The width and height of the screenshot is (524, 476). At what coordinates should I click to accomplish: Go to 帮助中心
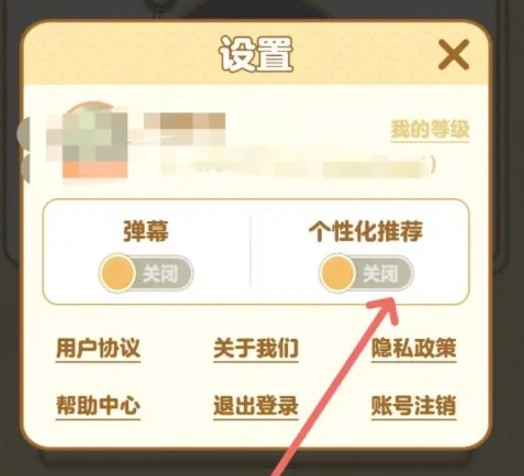[98, 405]
